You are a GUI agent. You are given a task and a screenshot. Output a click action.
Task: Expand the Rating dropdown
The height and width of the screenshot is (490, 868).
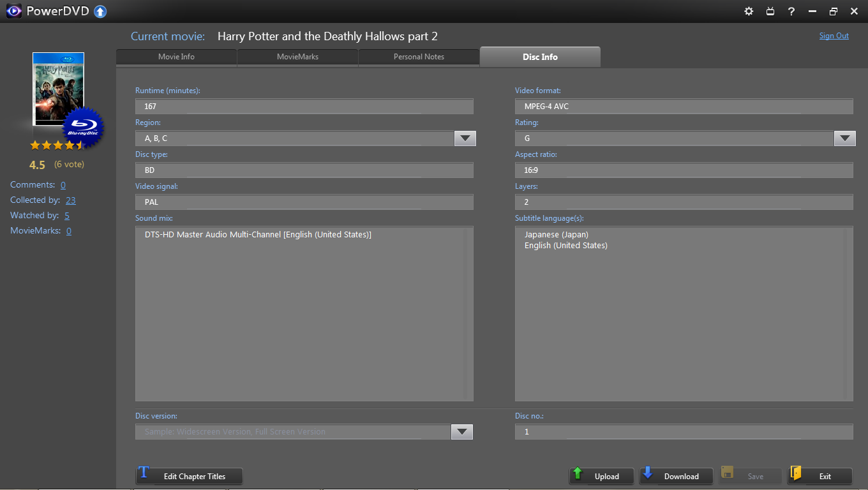pos(844,138)
